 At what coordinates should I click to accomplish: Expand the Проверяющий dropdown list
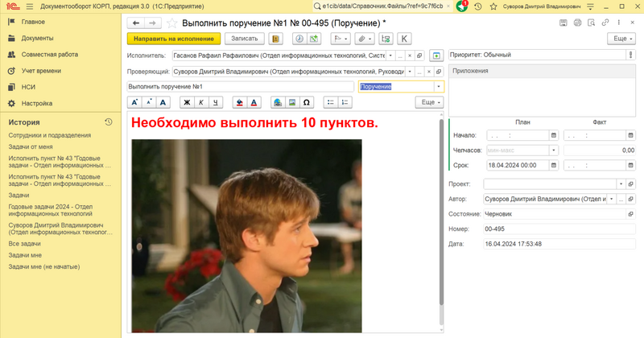[x=410, y=72]
